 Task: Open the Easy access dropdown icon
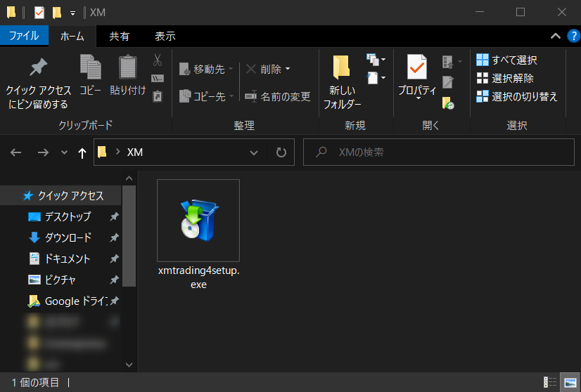(376, 78)
